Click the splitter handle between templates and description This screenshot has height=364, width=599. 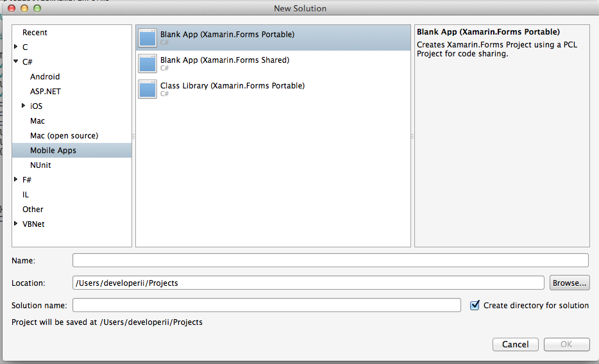click(412, 136)
